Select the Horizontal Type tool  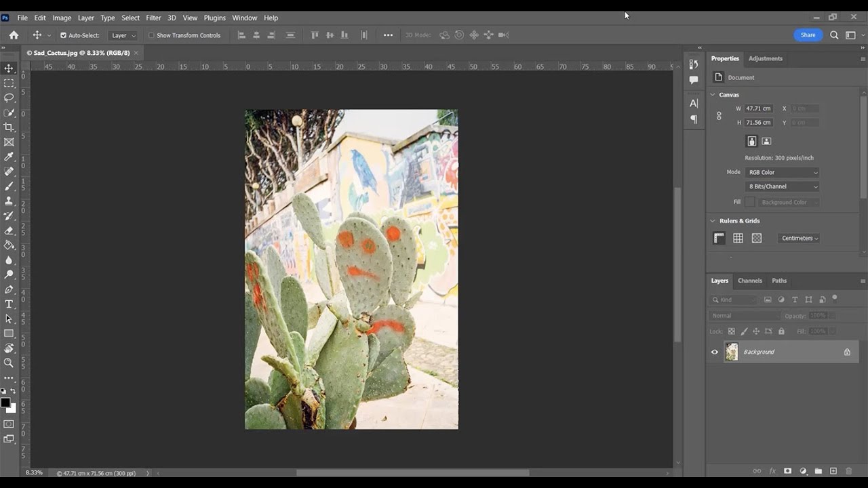[x=9, y=304]
